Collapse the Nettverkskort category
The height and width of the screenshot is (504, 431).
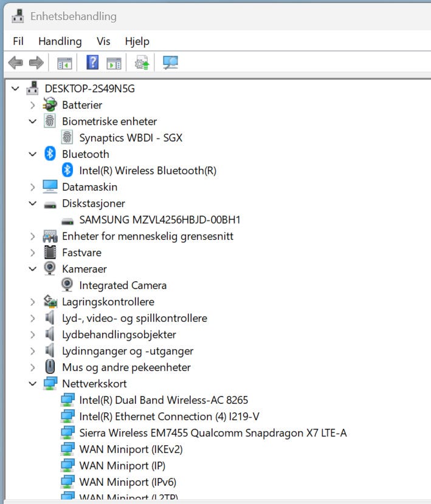(x=32, y=383)
